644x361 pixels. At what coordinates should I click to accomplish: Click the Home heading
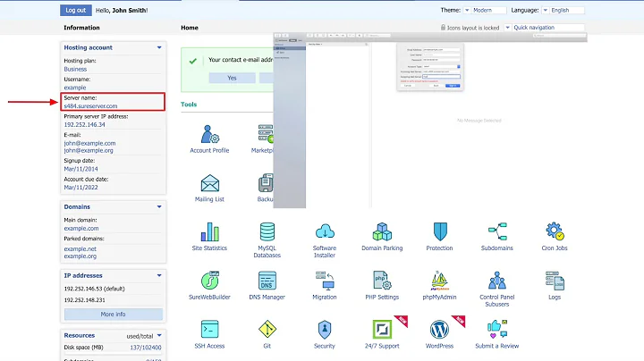pos(190,28)
